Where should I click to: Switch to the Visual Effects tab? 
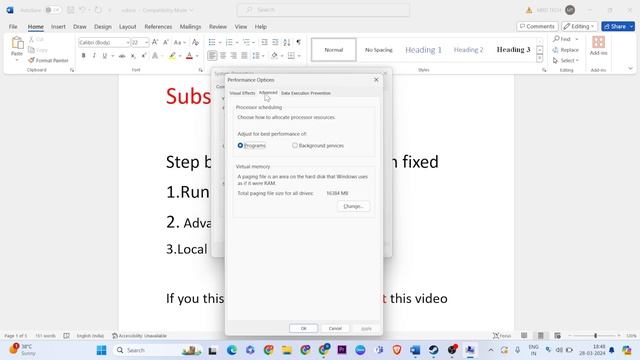(x=242, y=93)
